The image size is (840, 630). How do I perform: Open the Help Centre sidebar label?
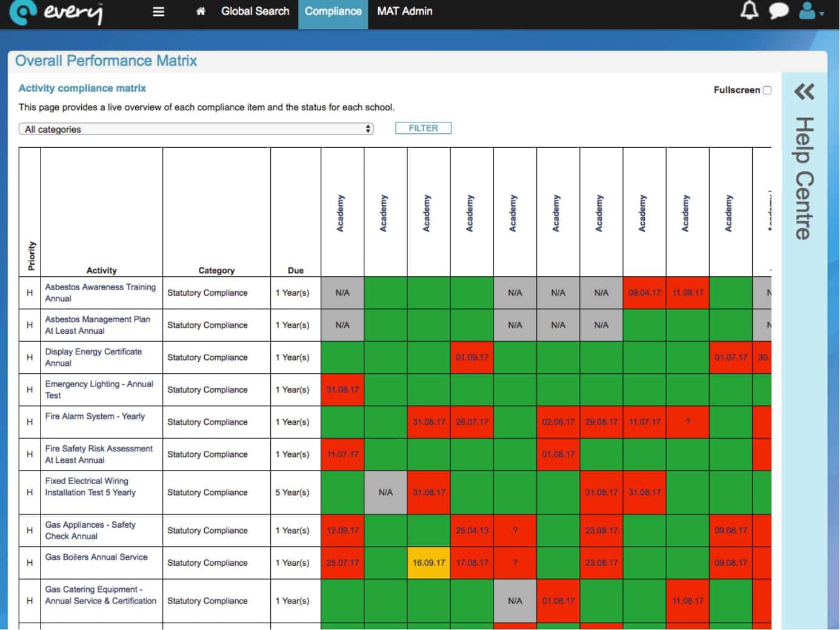(804, 178)
